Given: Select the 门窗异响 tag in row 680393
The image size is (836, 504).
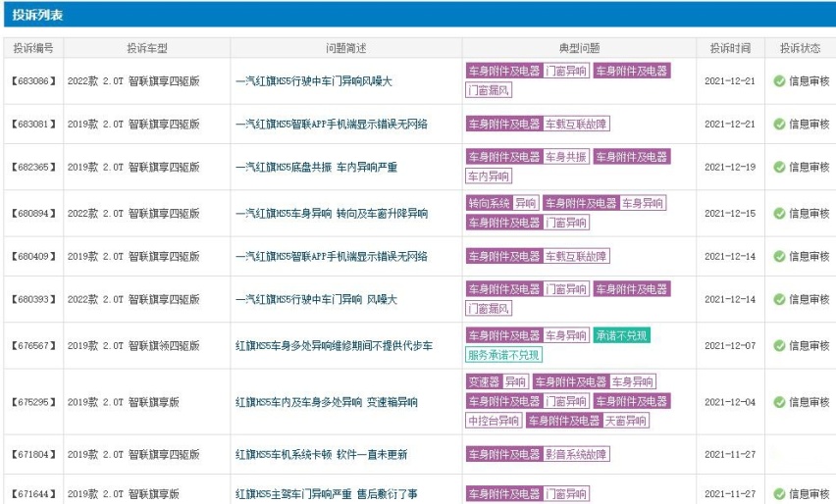Looking at the screenshot, I should (566, 289).
